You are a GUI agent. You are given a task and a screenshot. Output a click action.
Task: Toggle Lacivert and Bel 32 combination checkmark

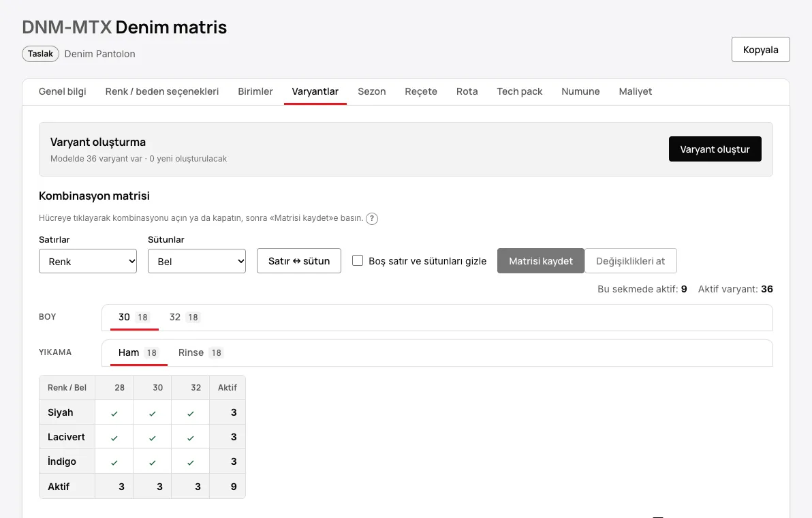[191, 437]
